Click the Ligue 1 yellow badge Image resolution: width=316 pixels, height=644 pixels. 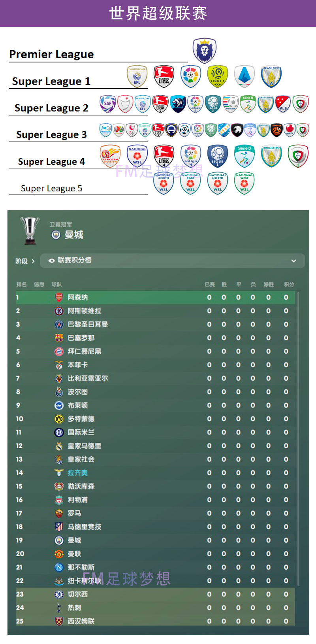[218, 76]
